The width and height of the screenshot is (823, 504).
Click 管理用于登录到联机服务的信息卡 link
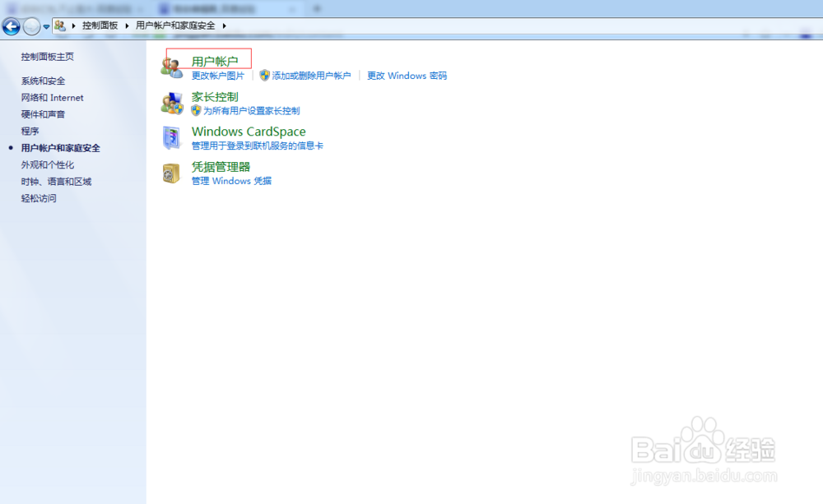(x=257, y=146)
